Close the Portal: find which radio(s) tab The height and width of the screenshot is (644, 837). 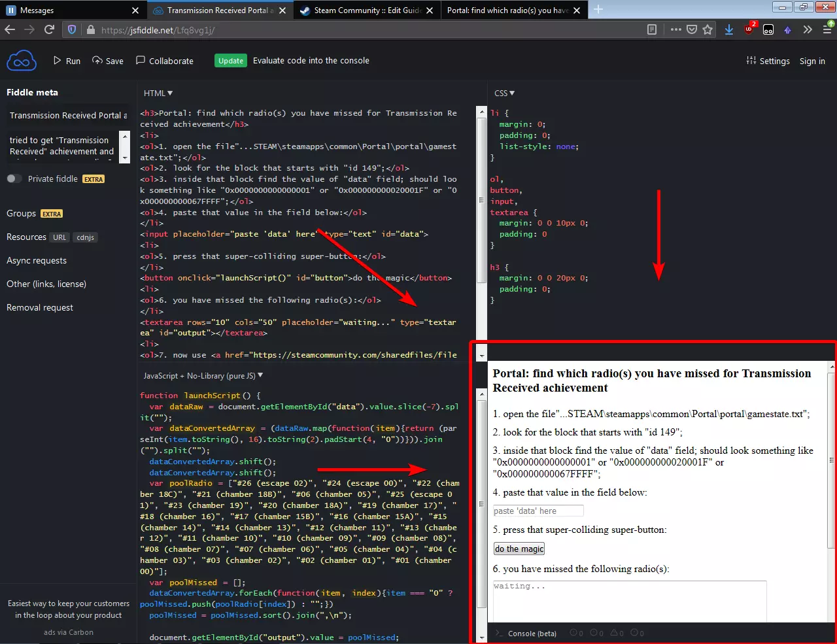tap(576, 10)
